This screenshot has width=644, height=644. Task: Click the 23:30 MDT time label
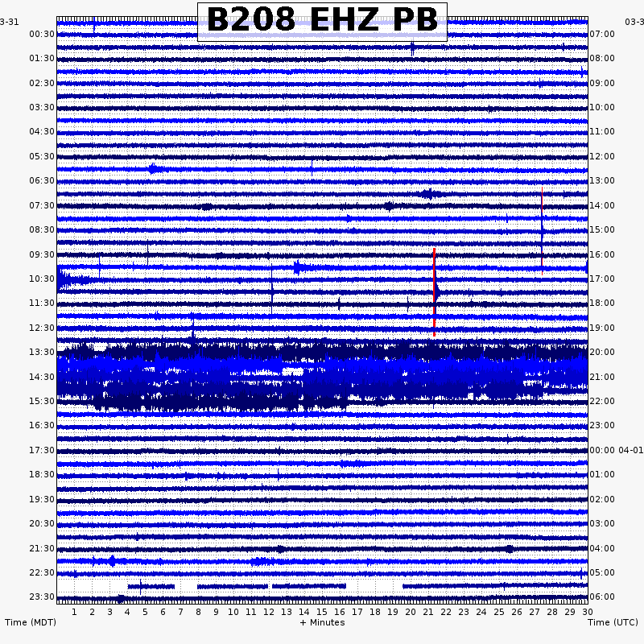(x=42, y=597)
